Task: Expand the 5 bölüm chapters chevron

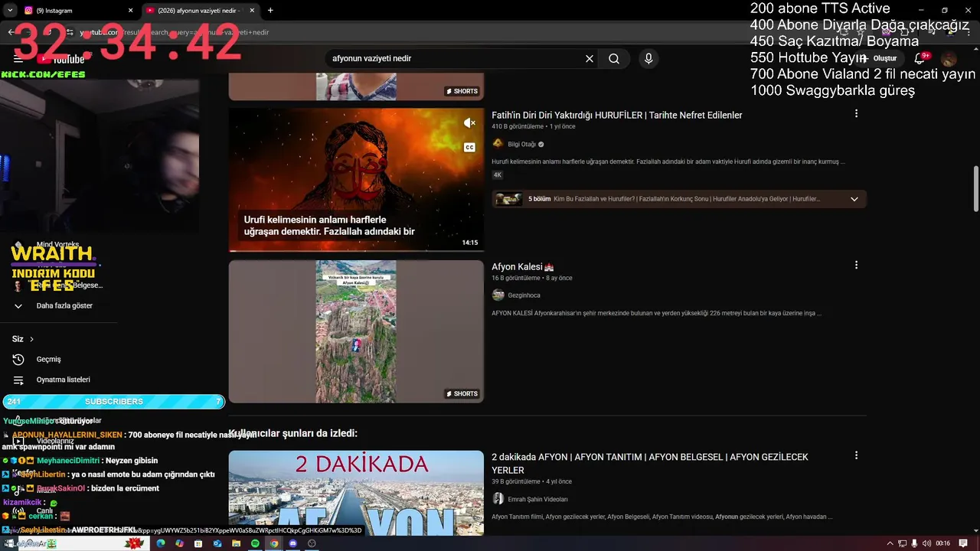Action: [854, 199]
